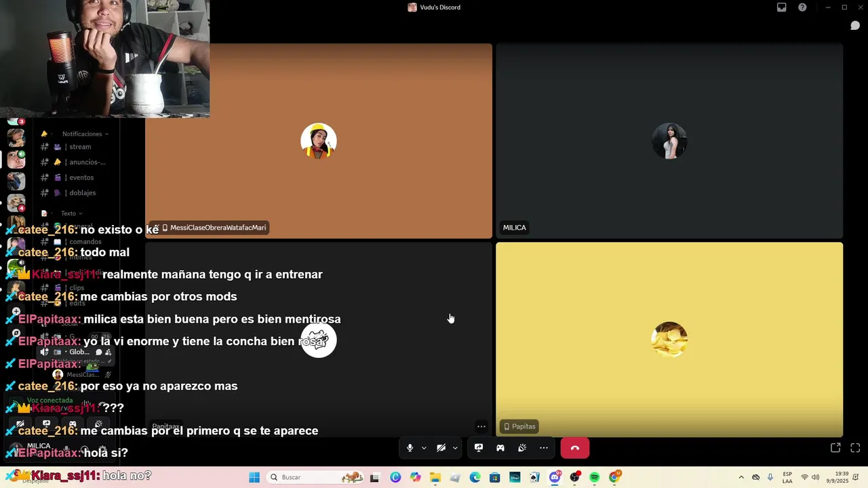Image resolution: width=868 pixels, height=488 pixels.
Task: Open camera options arrow
Action: pos(455,448)
